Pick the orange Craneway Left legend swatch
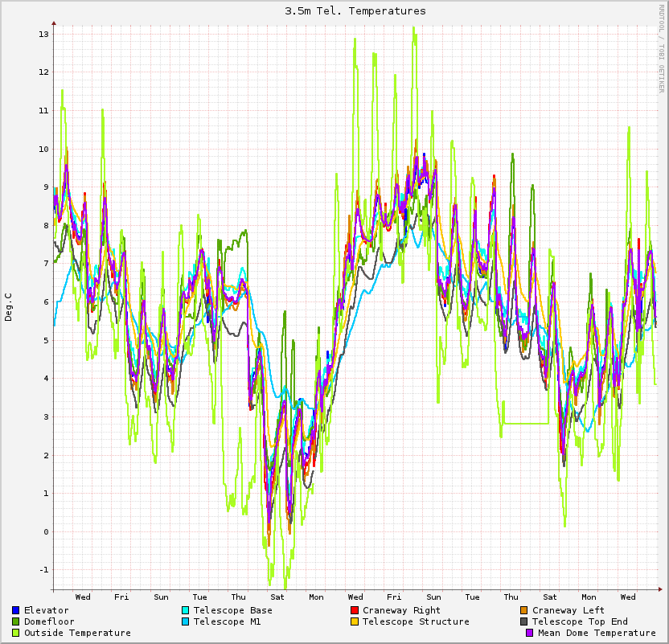 (x=524, y=610)
